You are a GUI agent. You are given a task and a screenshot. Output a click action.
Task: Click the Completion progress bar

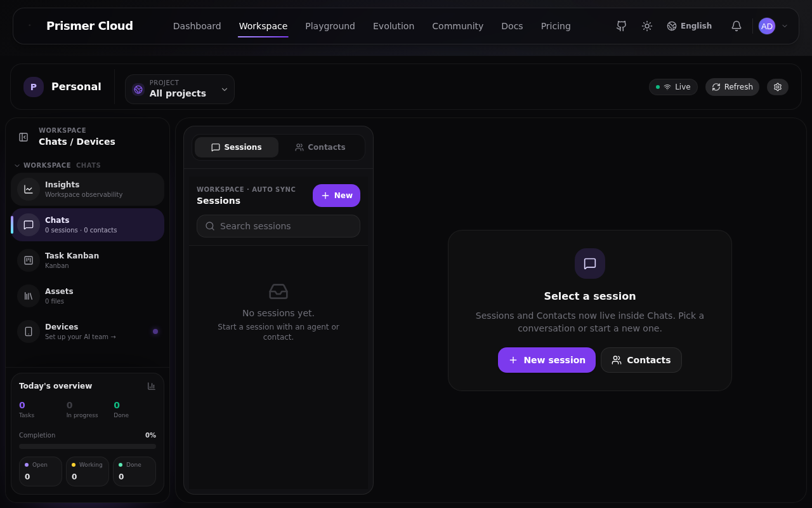[88, 446]
